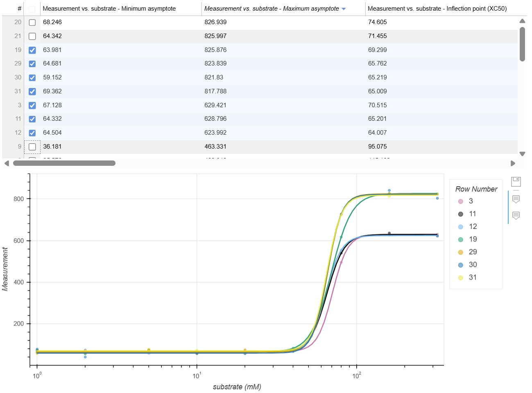This screenshot has width=532, height=393.
Task: Click the scroll-down arrow on the table scrollbar
Action: click(x=521, y=154)
